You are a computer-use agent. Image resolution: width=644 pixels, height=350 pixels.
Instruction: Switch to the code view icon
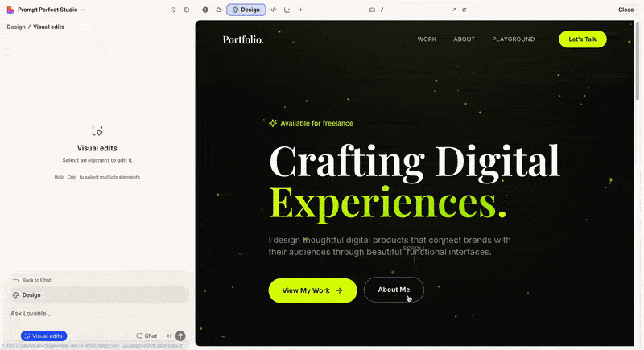274,10
